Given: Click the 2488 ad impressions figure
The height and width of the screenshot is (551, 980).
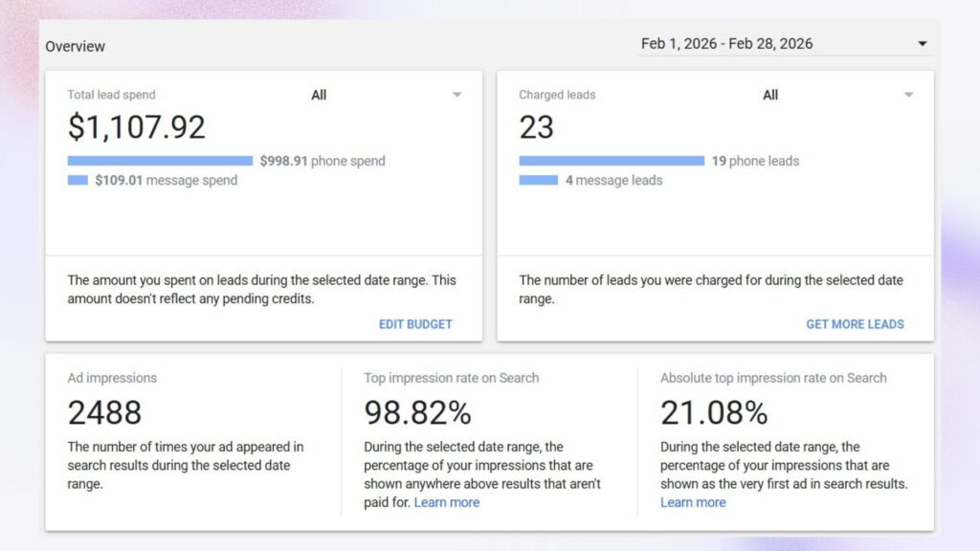Looking at the screenshot, I should [x=103, y=413].
